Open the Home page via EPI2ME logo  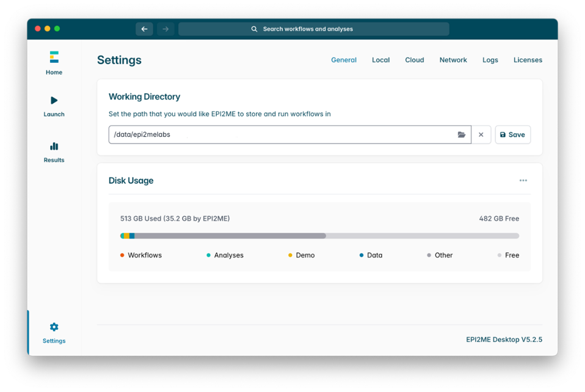coord(54,57)
